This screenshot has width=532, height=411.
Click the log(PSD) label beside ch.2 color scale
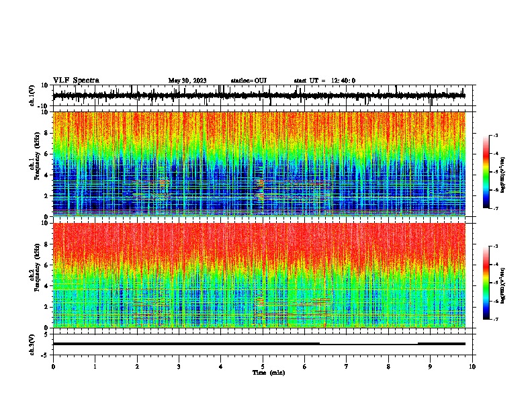pos(503,286)
